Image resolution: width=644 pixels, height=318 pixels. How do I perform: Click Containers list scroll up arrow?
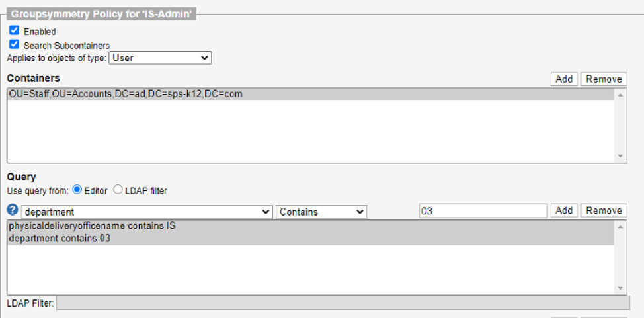click(620, 95)
